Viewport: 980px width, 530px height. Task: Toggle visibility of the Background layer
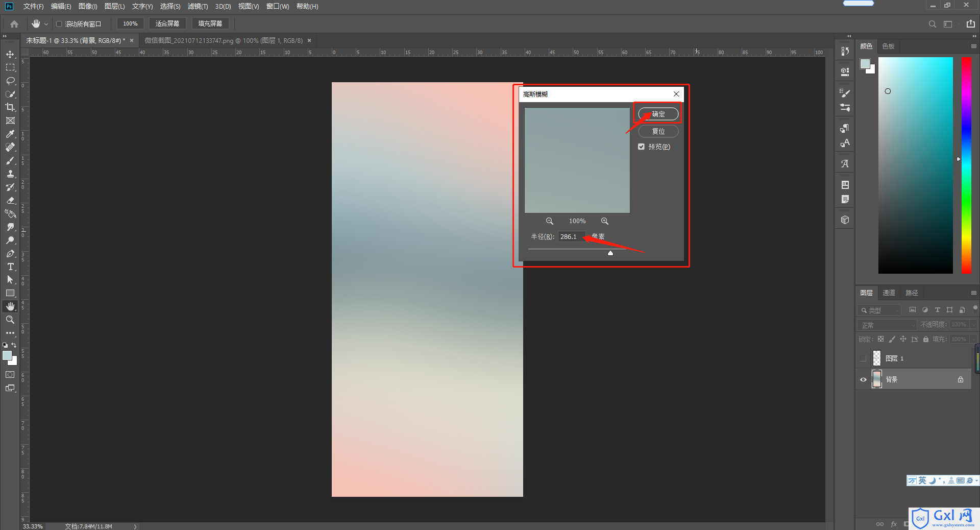click(x=863, y=379)
